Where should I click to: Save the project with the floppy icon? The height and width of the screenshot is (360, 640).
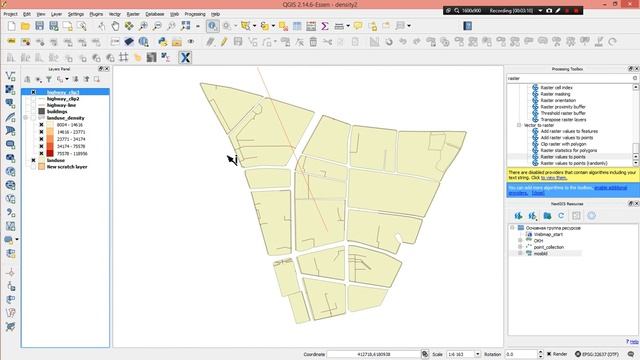pyautogui.click(x=39, y=26)
